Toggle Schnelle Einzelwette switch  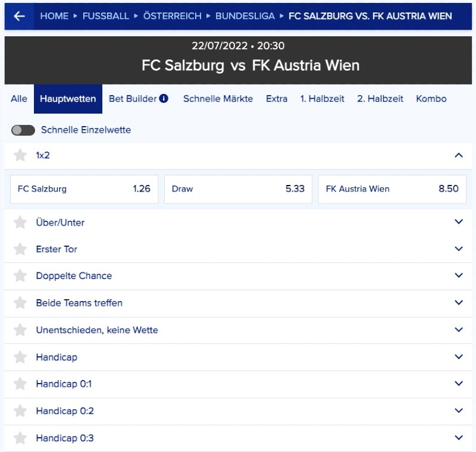tap(23, 130)
